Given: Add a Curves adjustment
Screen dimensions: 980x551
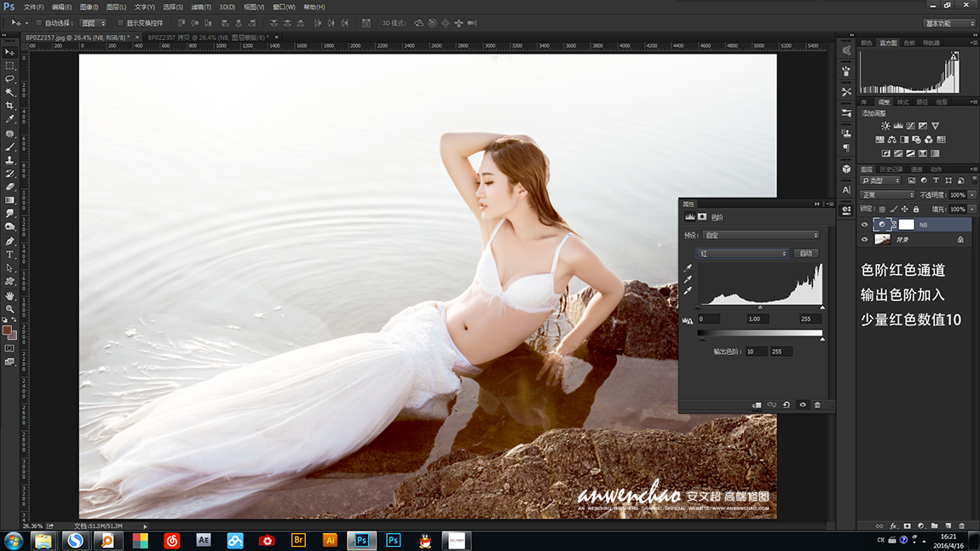Looking at the screenshot, I should (x=911, y=125).
